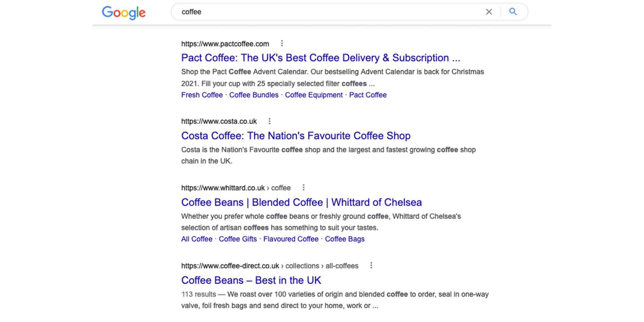Click the Whittard 'whole coffee beans' snippet text
The image size is (644, 322).
pyautogui.click(x=321, y=222)
